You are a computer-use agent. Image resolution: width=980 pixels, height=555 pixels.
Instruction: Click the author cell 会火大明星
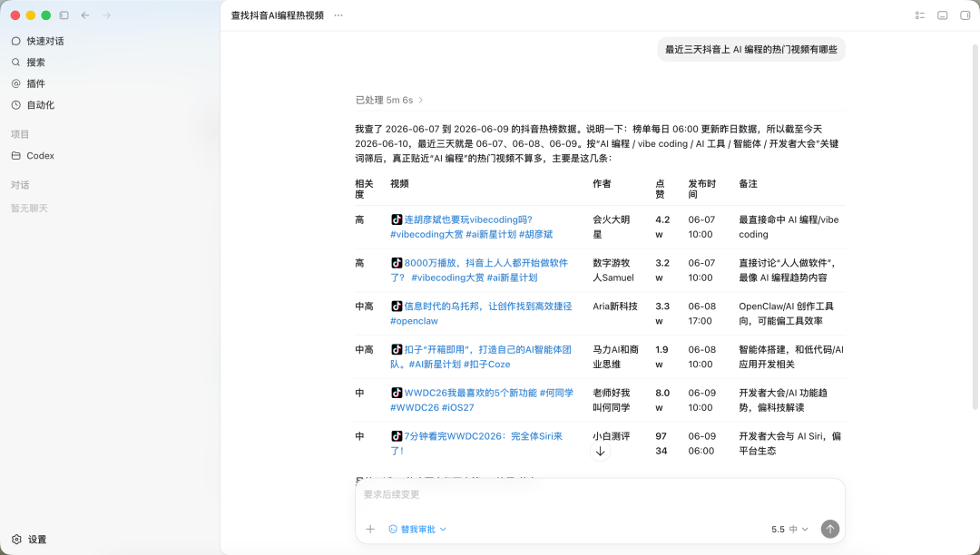612,228
